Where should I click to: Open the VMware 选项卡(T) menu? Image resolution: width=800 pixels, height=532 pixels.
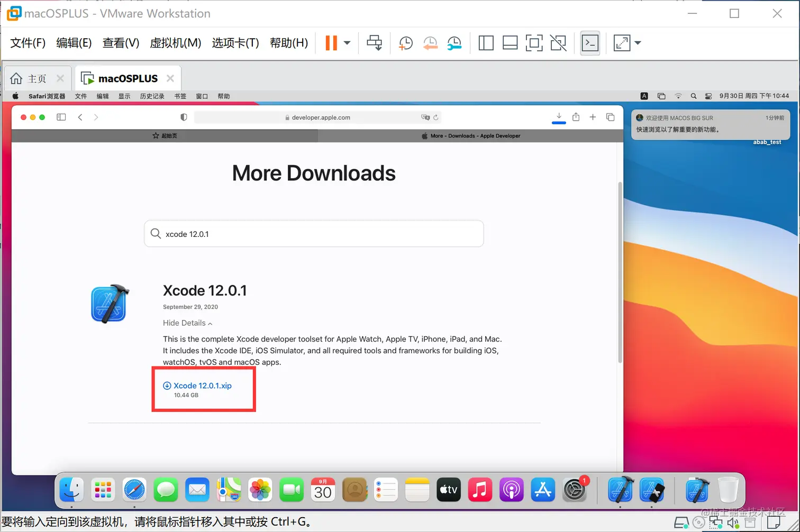pyautogui.click(x=235, y=43)
